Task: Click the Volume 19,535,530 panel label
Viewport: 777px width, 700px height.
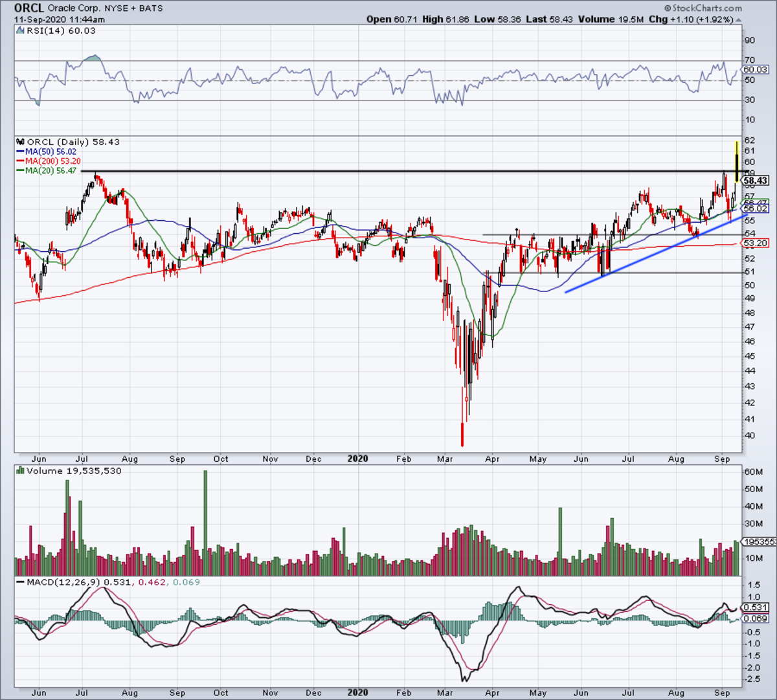Action: 74,471
